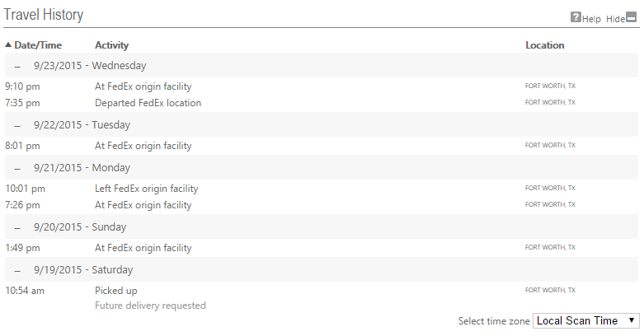Click the Help question mark icon

[576, 17]
